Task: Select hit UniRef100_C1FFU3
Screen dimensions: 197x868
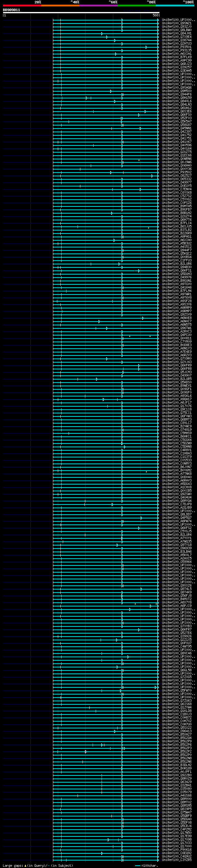Action: (177, 260)
